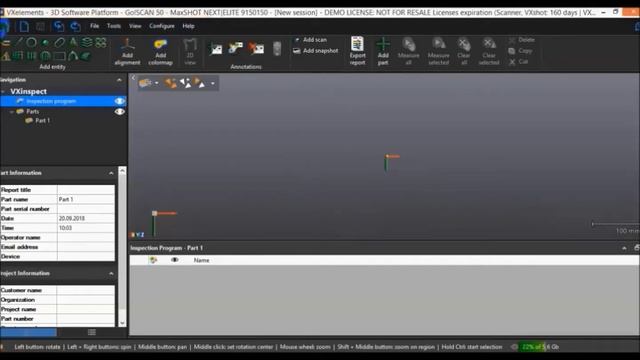Screen dimensions: 640x360
Task: Click the Part name field showing Part 1
Action: click(x=86, y=200)
